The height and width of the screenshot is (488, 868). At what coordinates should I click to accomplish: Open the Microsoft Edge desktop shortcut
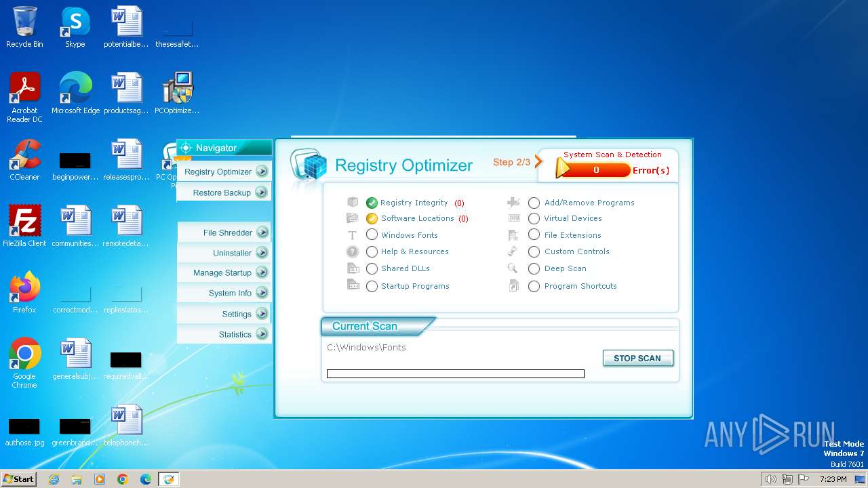(75, 94)
